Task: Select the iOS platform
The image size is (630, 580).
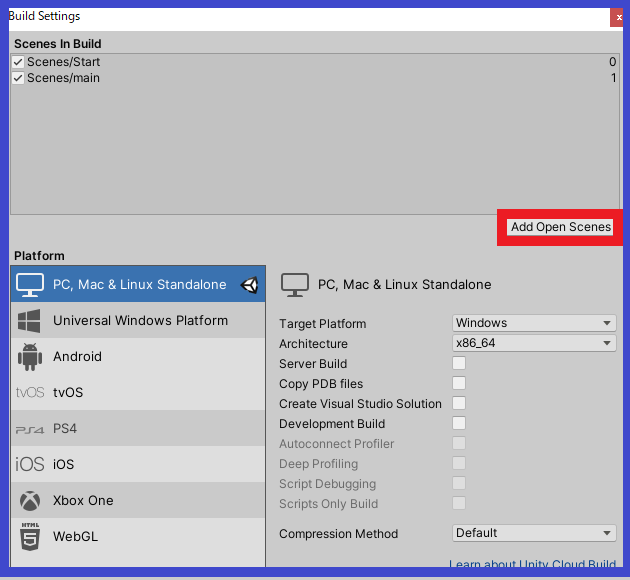Action: coord(138,464)
